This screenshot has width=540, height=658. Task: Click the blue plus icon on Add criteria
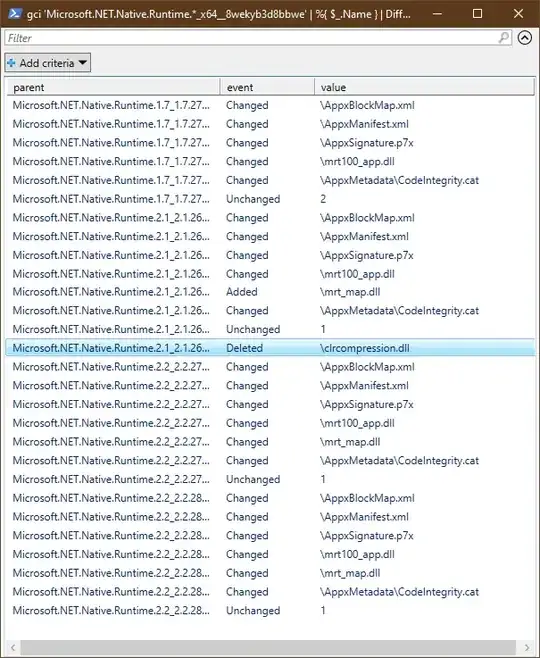point(11,63)
